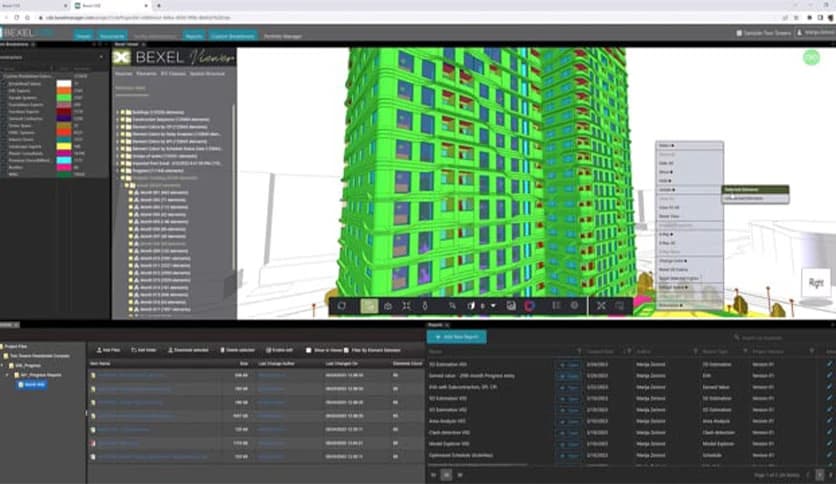
Task: Open the Custom Breakdowns tab
Action: click(x=233, y=36)
